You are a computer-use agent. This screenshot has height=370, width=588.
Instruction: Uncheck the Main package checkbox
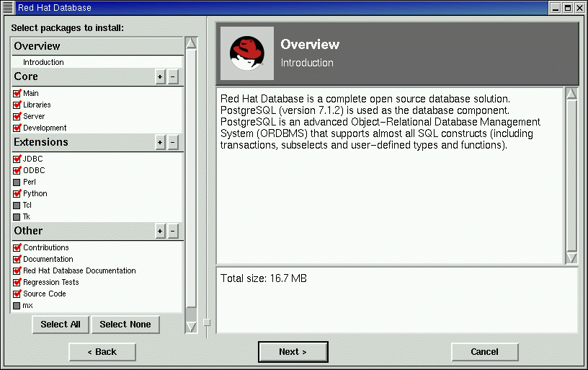click(17, 93)
